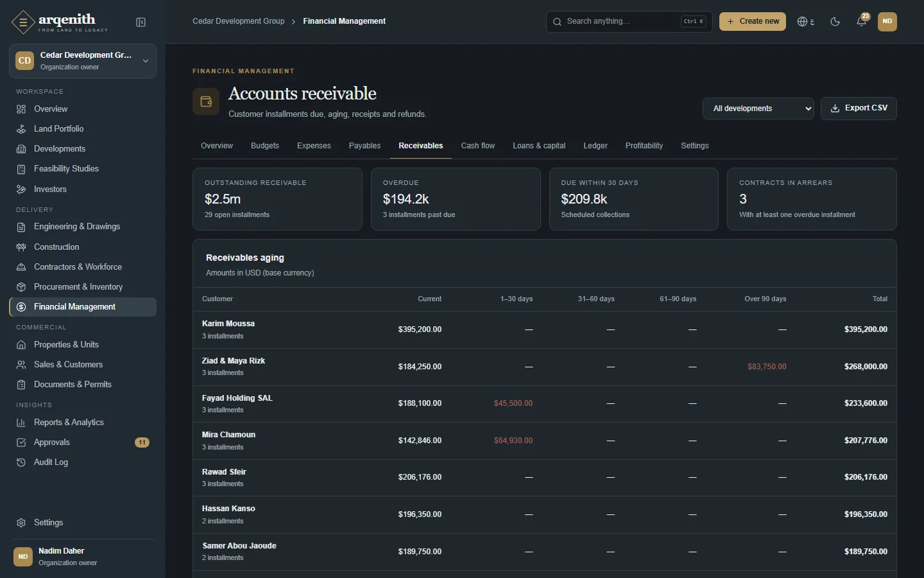Open Properties & Units icon
The width and height of the screenshot is (924, 578).
[x=21, y=345]
